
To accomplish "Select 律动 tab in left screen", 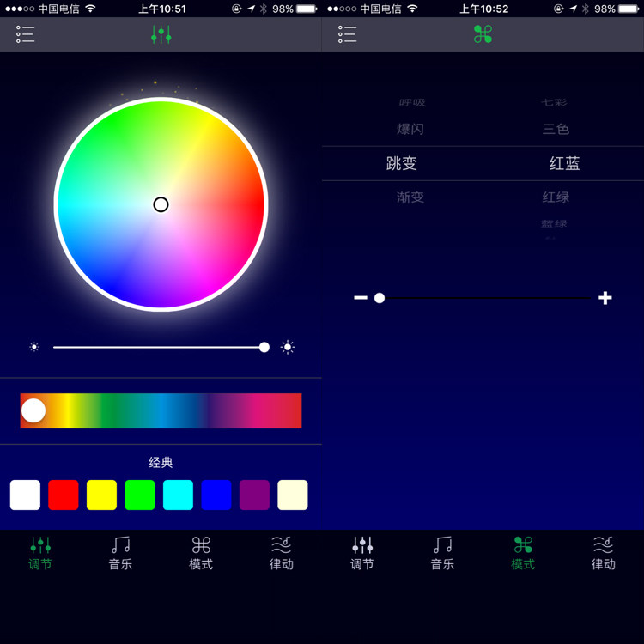I will point(282,553).
